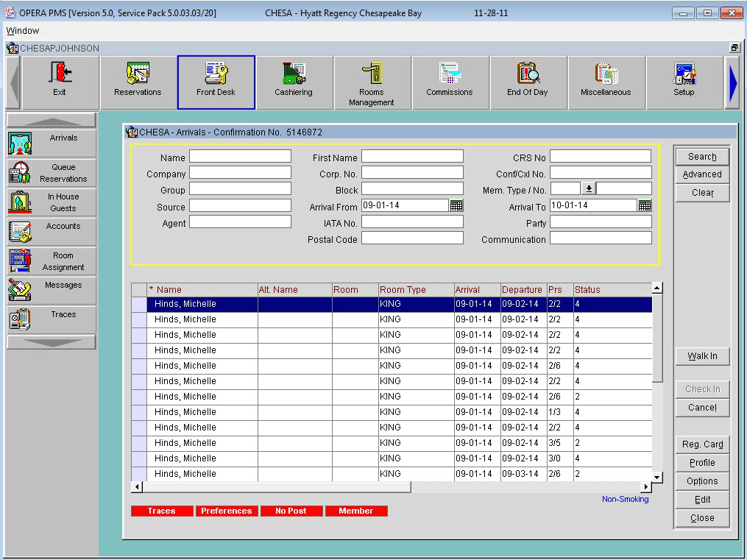Show previous modules with gray left arrow
The height and width of the screenshot is (560, 747).
(14, 83)
